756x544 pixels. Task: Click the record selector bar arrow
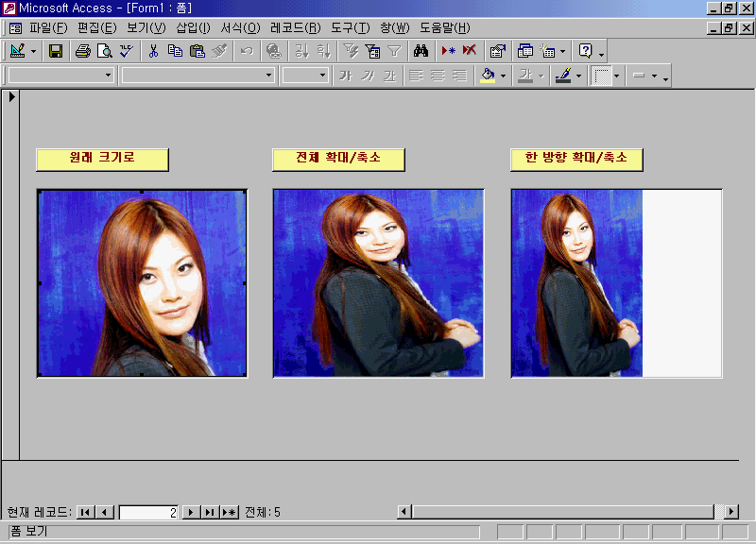(11, 97)
